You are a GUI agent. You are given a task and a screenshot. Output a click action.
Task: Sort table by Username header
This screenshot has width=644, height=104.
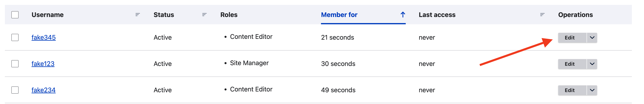click(48, 15)
